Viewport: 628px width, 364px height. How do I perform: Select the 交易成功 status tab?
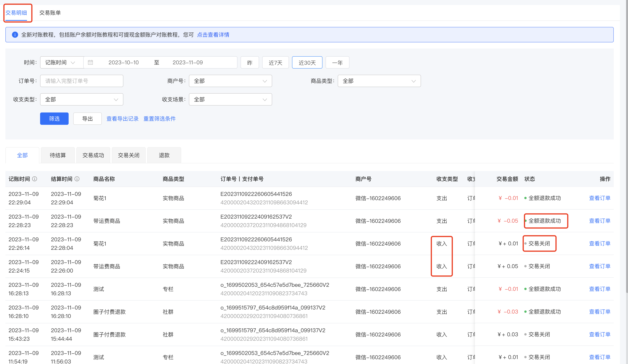(93, 155)
